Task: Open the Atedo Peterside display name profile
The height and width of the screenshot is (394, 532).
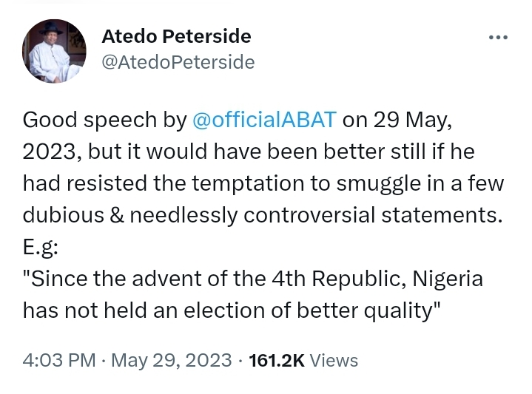Action: [175, 36]
